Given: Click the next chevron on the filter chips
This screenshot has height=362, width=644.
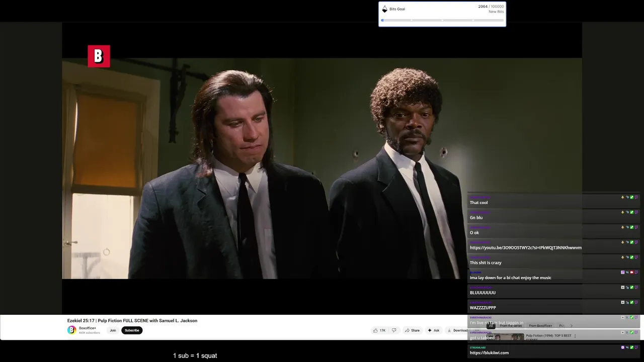Looking at the screenshot, I should tap(571, 326).
